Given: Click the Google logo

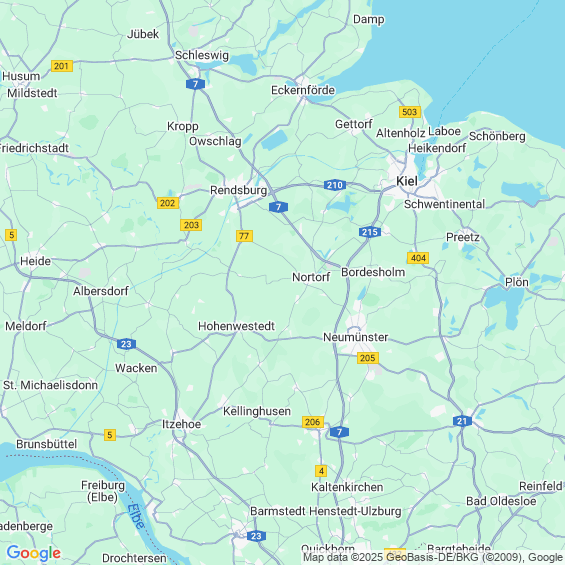Looking at the screenshot, I should 34,553.
